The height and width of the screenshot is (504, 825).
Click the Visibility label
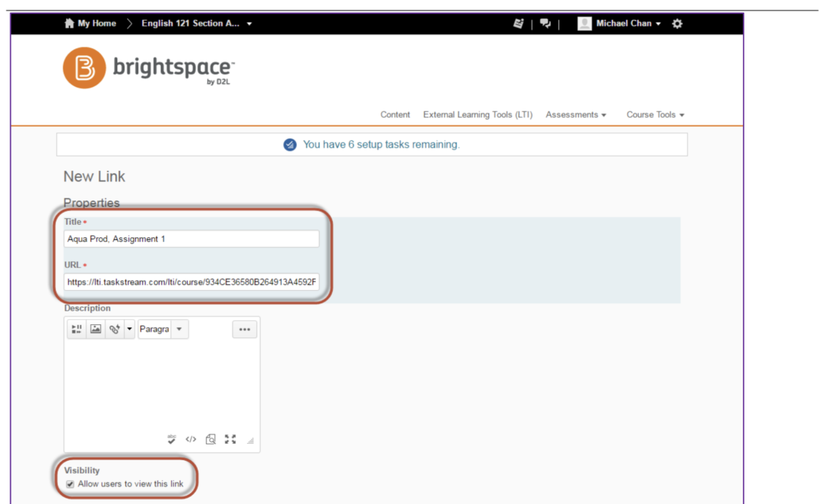(x=82, y=470)
